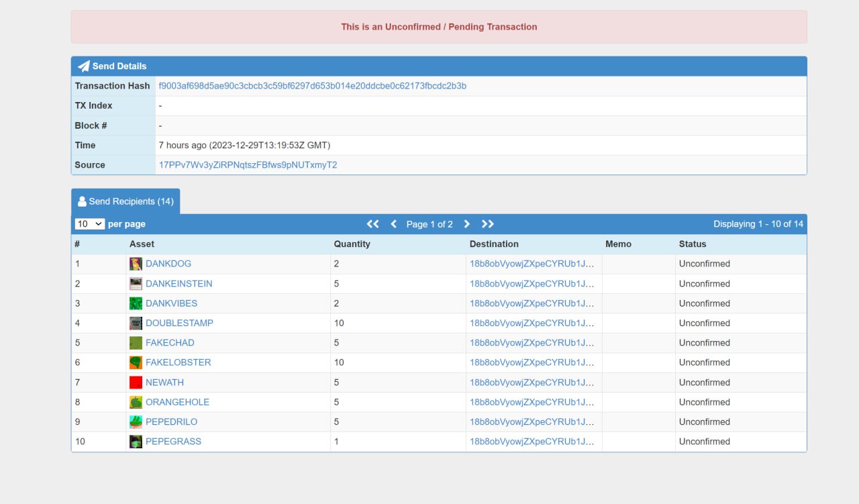Click the Page 1 of 2 indicator
The width and height of the screenshot is (859, 504).
click(429, 224)
